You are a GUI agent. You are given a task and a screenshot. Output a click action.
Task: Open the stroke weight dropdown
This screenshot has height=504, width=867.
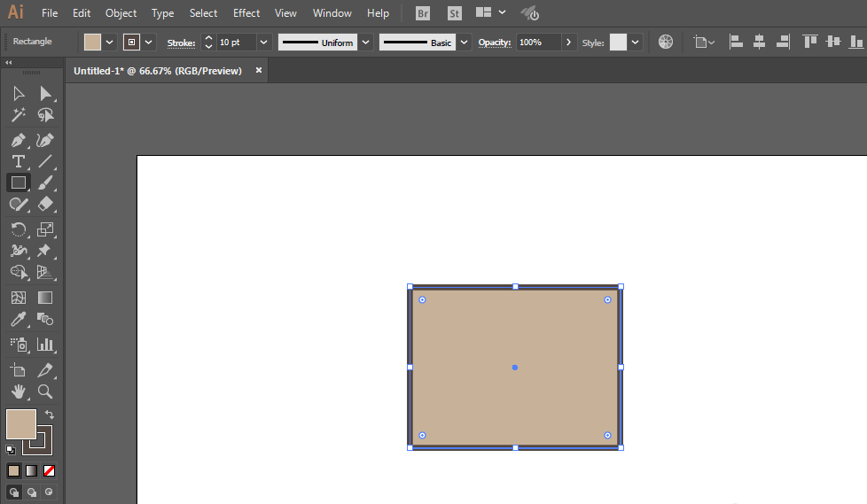pos(263,43)
